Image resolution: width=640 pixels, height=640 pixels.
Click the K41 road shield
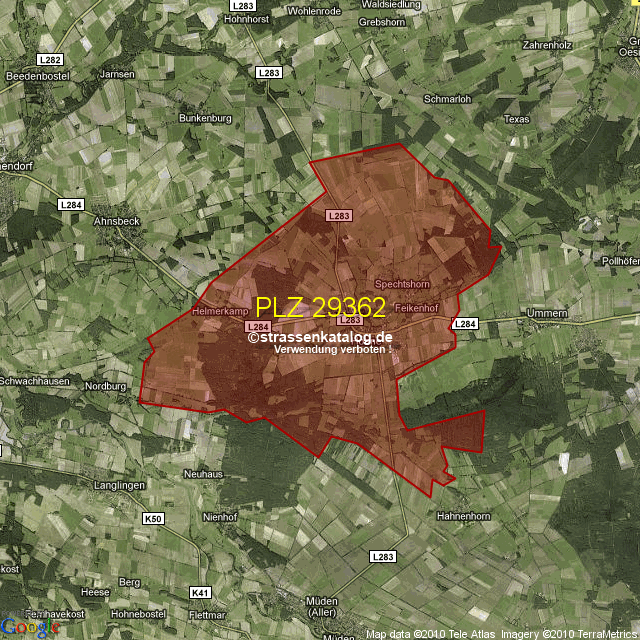click(x=201, y=592)
